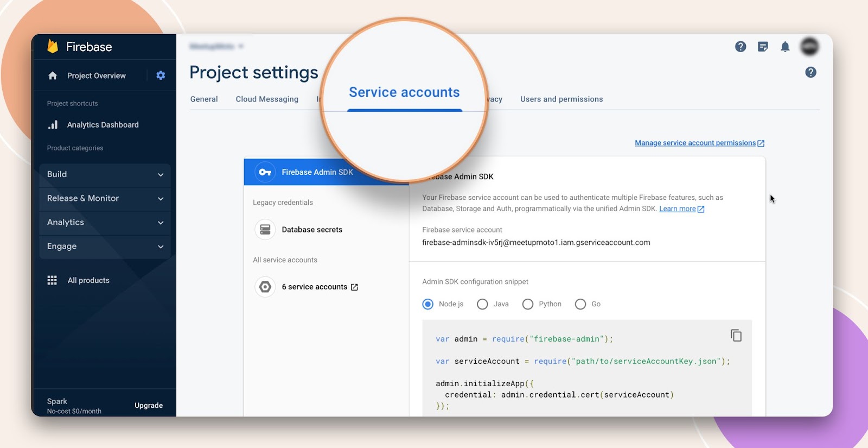This screenshot has width=868, height=448.
Task: Open All products page
Action: (88, 280)
